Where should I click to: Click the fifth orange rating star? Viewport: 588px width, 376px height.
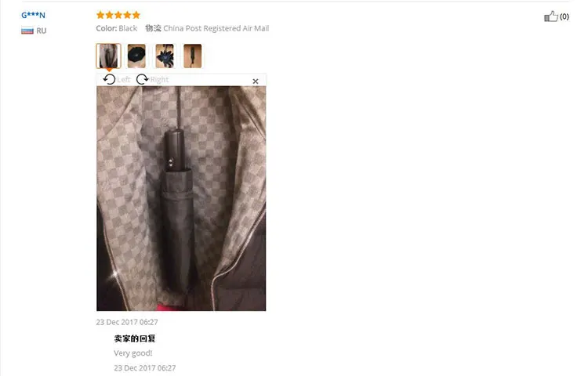pyautogui.click(x=136, y=15)
